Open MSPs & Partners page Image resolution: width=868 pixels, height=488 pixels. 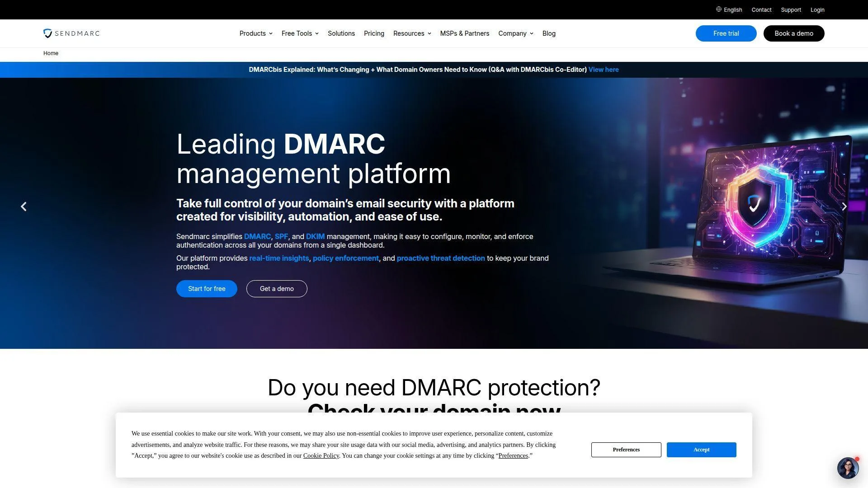pyautogui.click(x=465, y=33)
